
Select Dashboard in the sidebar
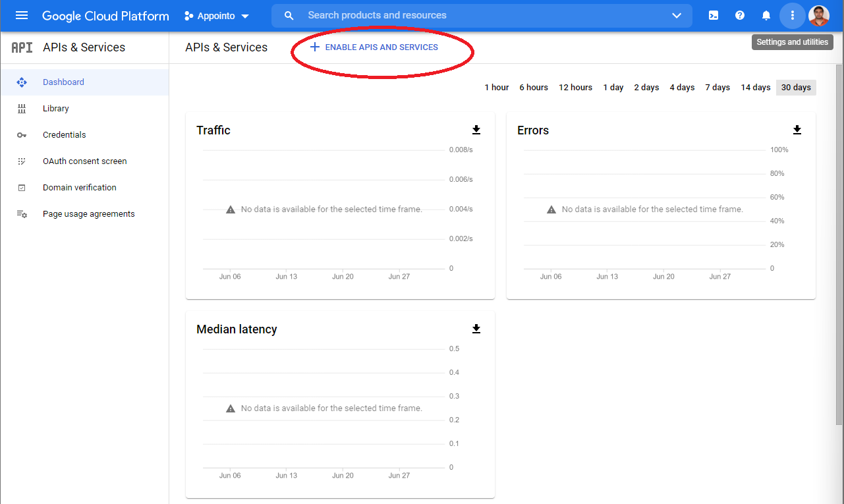[84, 82]
